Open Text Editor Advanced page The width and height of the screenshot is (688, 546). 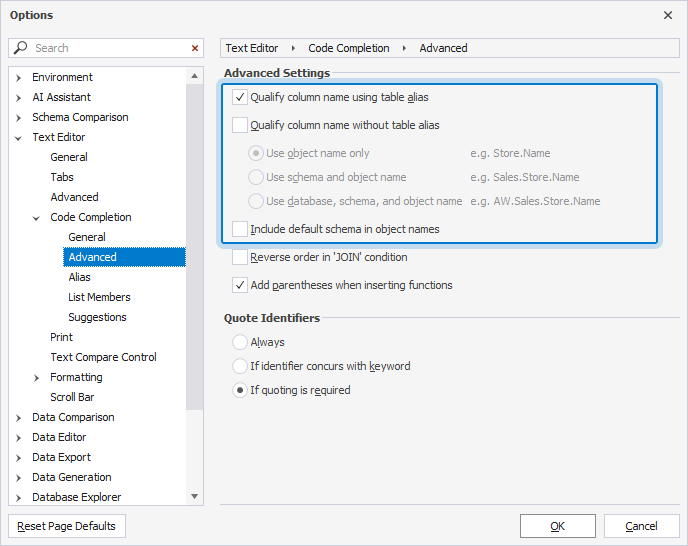(74, 197)
